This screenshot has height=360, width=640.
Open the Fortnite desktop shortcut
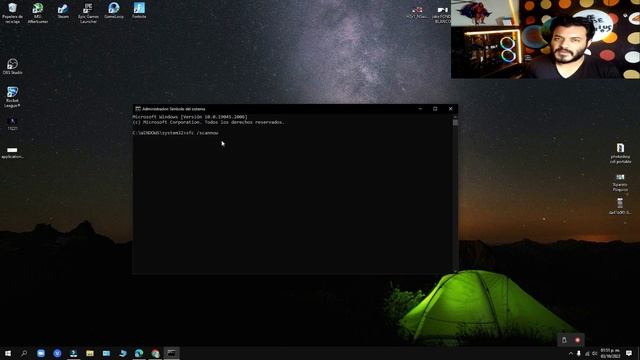point(139,11)
